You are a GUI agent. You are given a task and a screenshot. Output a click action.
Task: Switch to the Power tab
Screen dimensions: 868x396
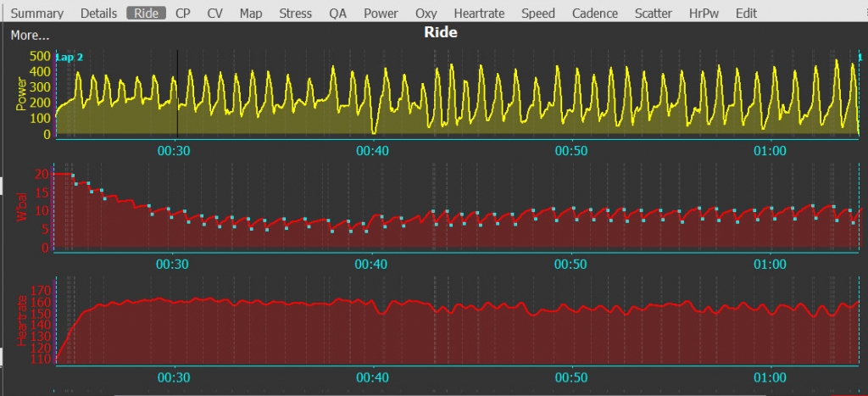(x=381, y=14)
